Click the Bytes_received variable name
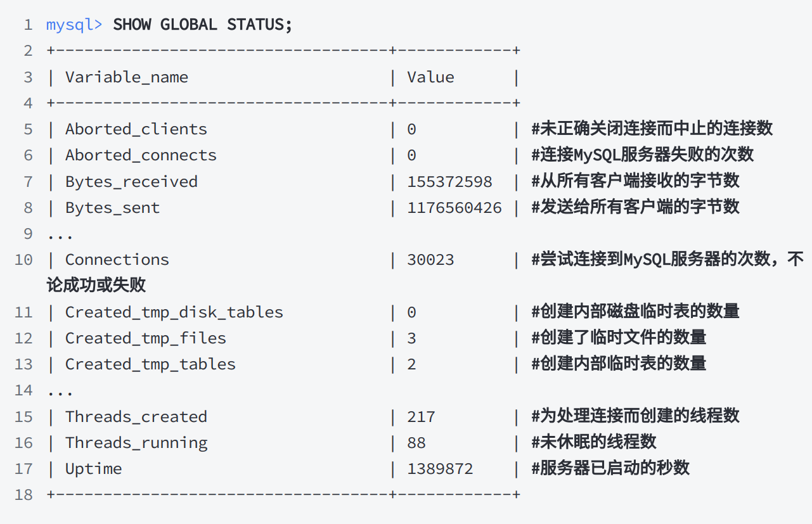 (131, 182)
